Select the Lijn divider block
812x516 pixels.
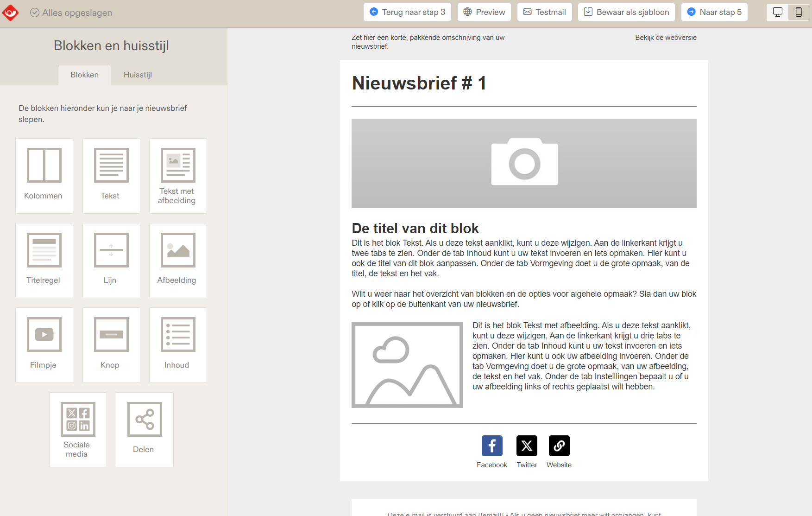[111, 261]
